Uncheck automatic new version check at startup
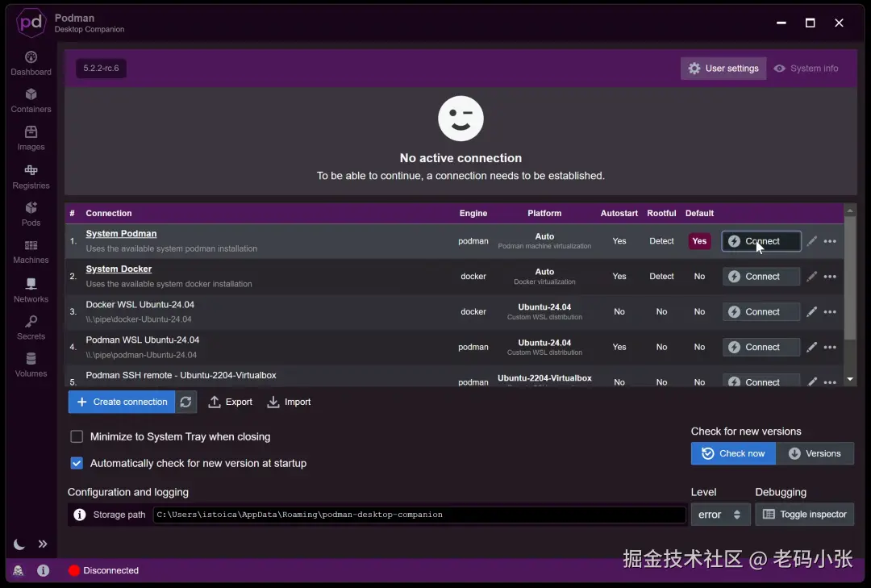The image size is (871, 588). click(77, 463)
